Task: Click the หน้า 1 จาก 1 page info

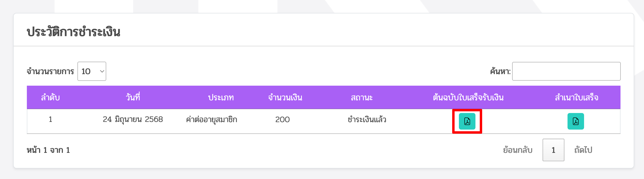Action: click(x=48, y=150)
